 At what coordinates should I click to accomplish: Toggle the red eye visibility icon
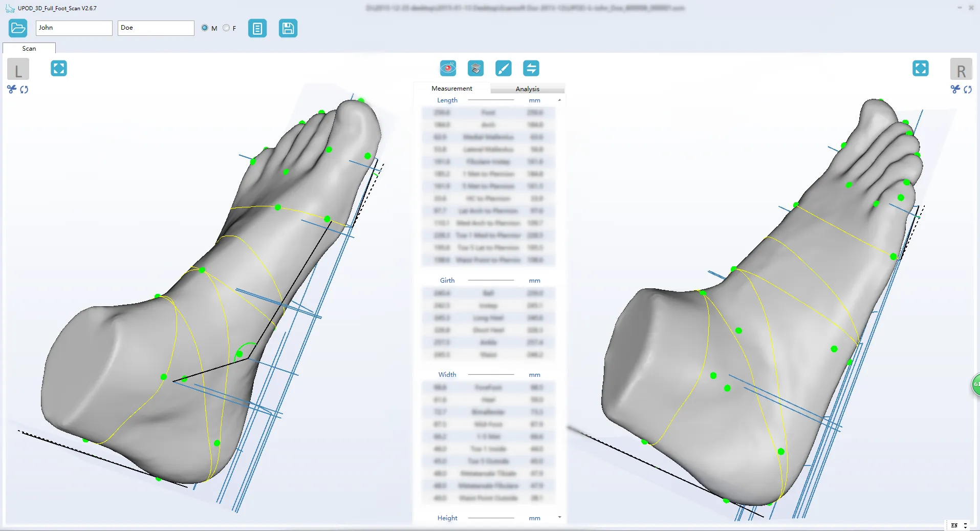point(448,68)
